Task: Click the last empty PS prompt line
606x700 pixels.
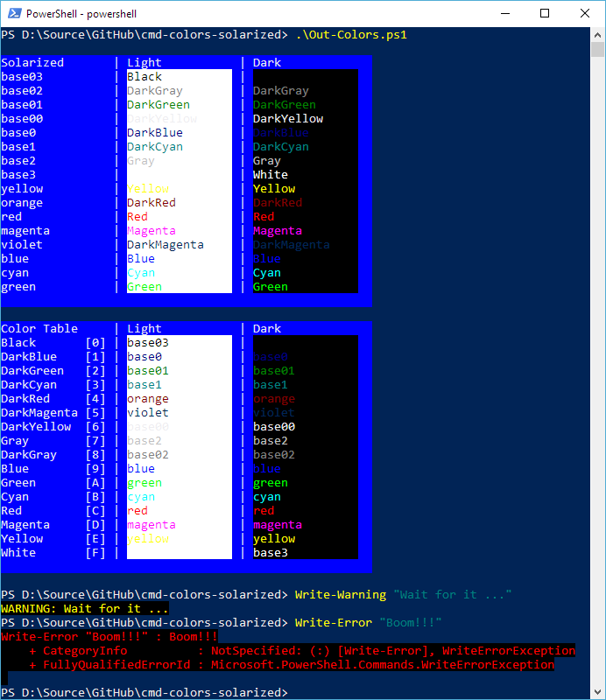Action: click(x=144, y=693)
